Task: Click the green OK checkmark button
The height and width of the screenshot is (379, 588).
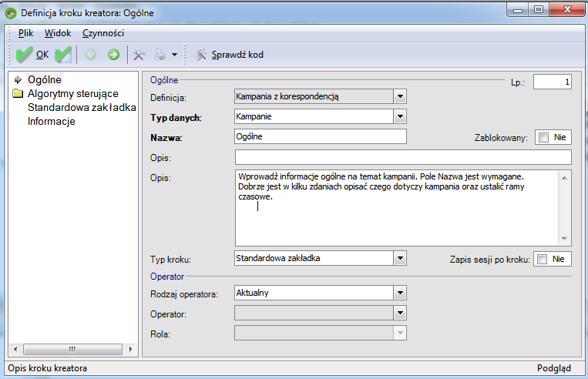Action: pos(32,55)
